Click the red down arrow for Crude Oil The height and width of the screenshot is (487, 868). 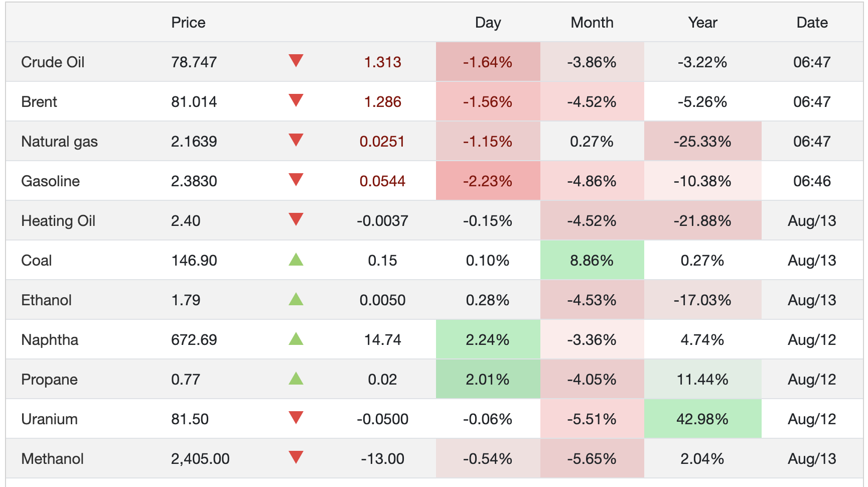pos(296,61)
